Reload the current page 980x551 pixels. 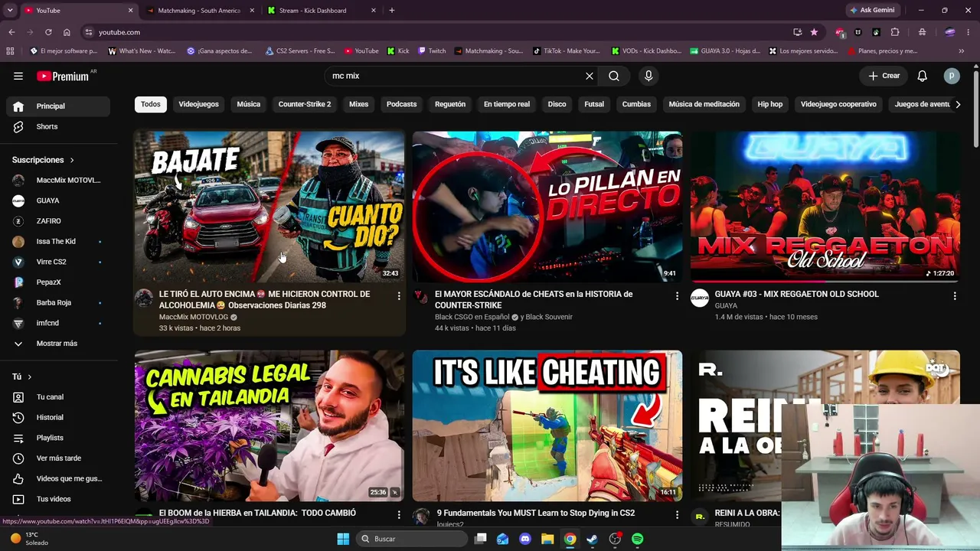[48, 32]
